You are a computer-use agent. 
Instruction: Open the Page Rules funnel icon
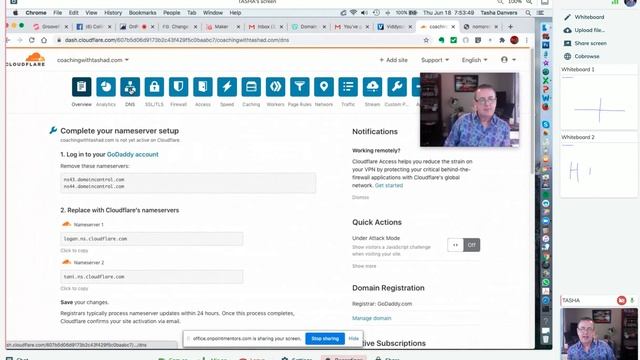click(300, 87)
